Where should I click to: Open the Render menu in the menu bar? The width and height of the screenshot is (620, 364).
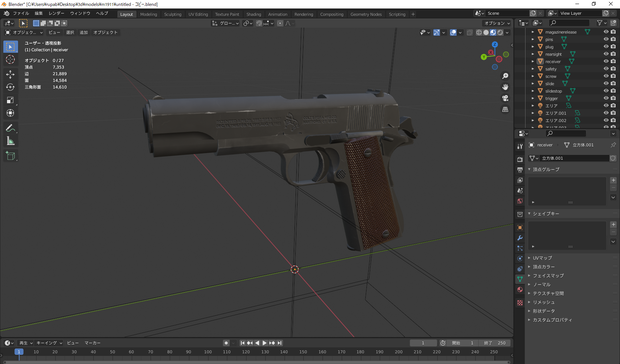point(56,13)
